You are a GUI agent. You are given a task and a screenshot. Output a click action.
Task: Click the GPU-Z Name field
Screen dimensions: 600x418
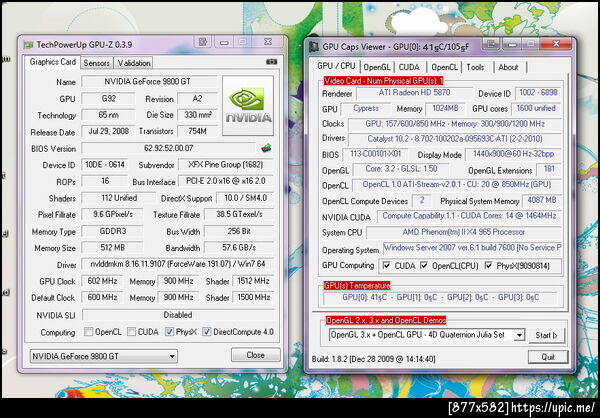[x=149, y=82]
